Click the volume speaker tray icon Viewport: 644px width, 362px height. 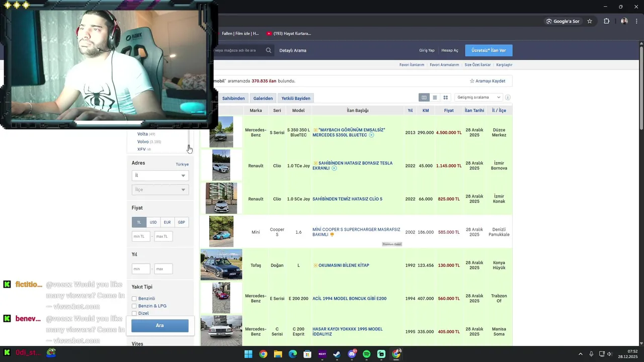tap(609, 354)
